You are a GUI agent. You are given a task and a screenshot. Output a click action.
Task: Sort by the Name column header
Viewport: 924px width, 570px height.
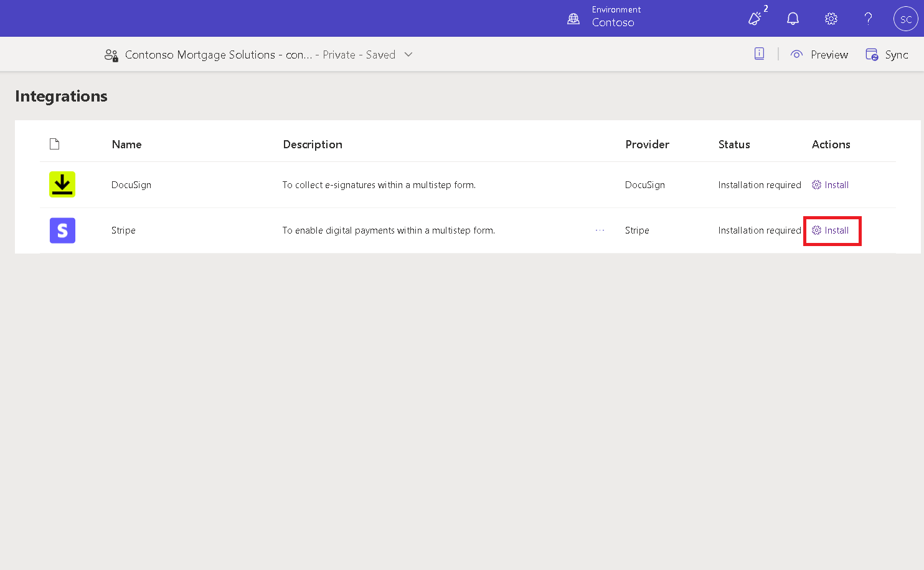point(126,145)
